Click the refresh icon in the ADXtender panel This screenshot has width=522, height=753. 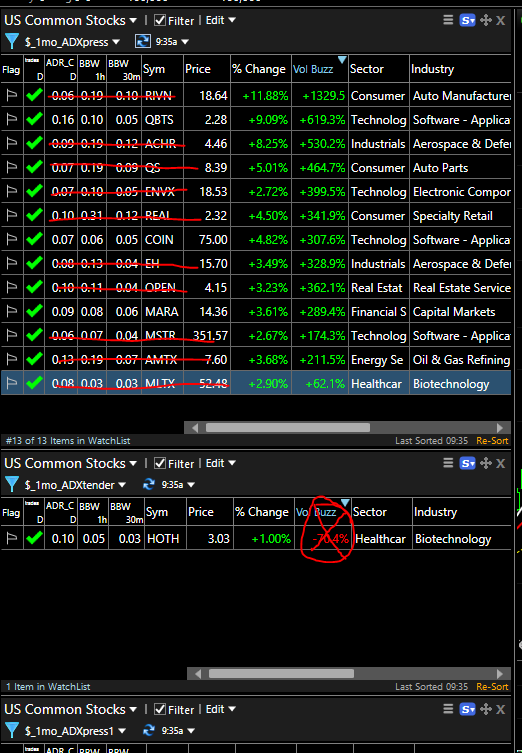tap(149, 485)
